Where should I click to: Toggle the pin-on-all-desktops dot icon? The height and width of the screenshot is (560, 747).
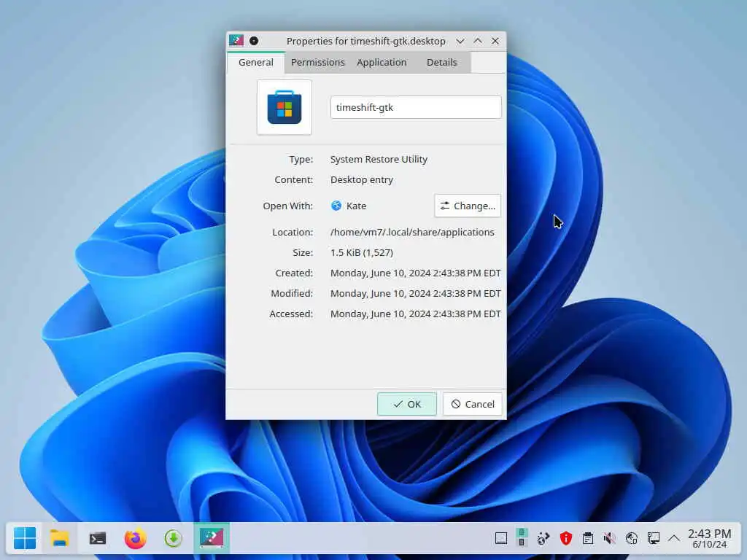pos(254,41)
